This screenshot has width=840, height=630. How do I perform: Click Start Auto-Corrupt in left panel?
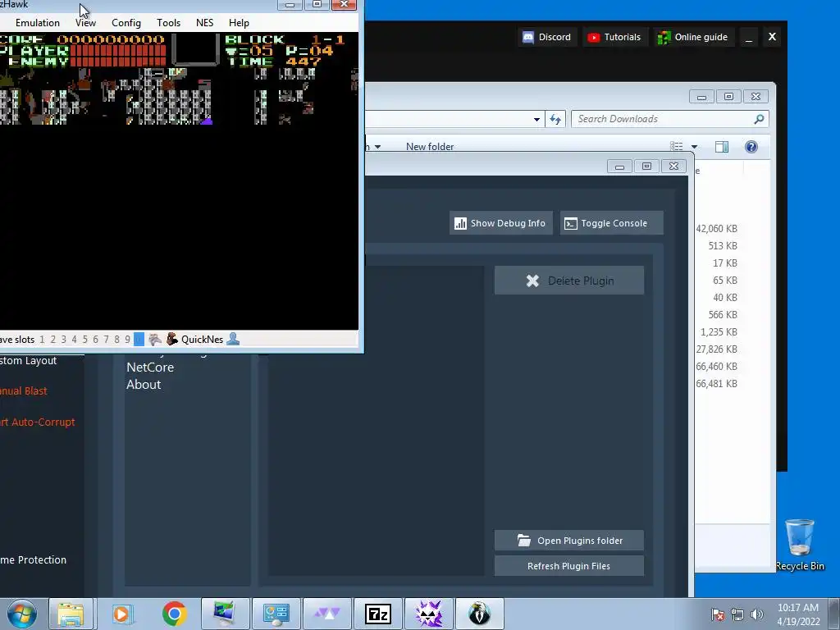tap(38, 422)
